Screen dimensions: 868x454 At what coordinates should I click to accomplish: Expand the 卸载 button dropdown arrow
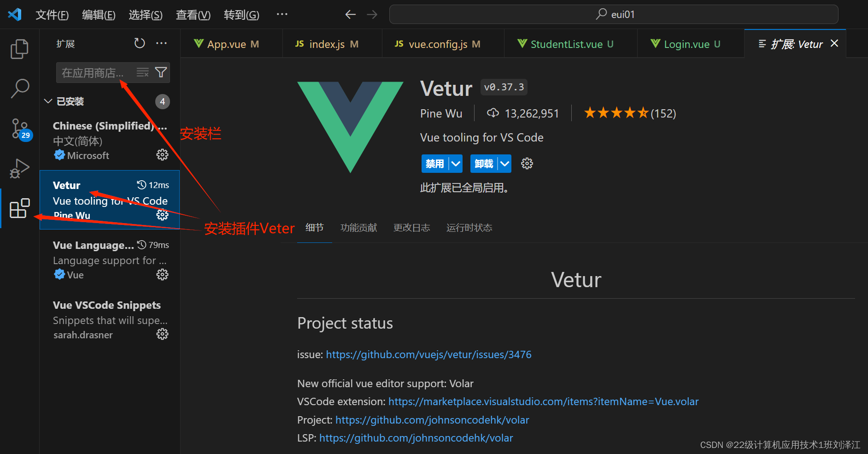[504, 163]
